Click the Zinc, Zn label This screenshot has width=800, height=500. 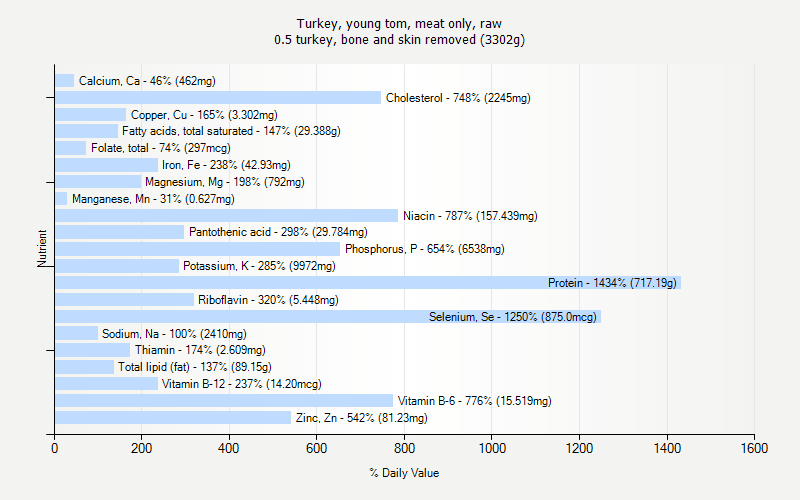361,418
